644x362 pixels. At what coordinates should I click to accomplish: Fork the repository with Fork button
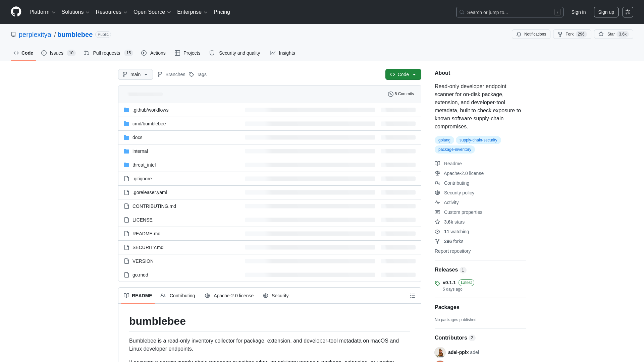pyautogui.click(x=572, y=34)
